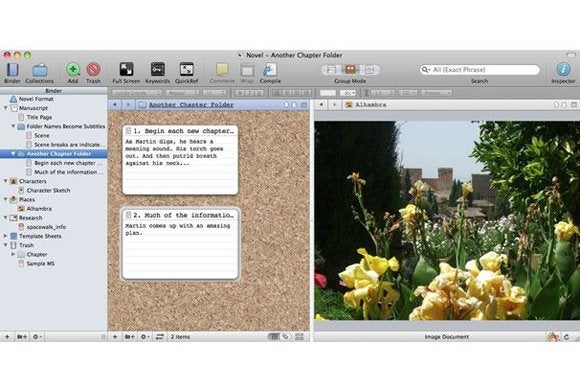Collapse 'Another Chapter Folder' disclosure triangle
580x388 pixels.
coord(13,153)
